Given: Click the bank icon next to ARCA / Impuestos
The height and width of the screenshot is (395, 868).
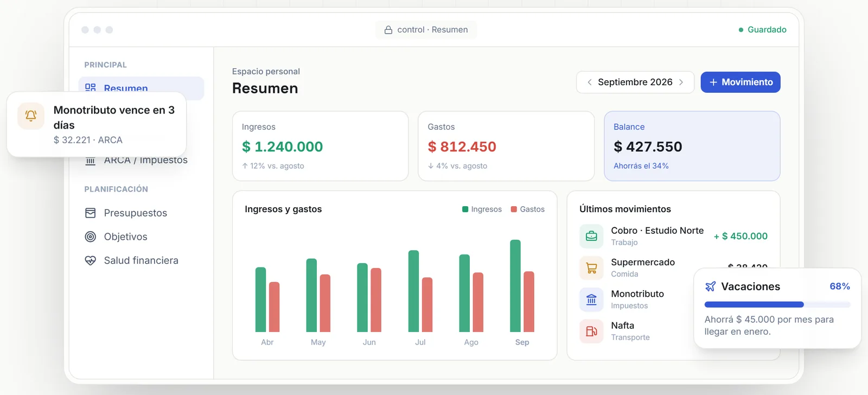Looking at the screenshot, I should pyautogui.click(x=91, y=161).
